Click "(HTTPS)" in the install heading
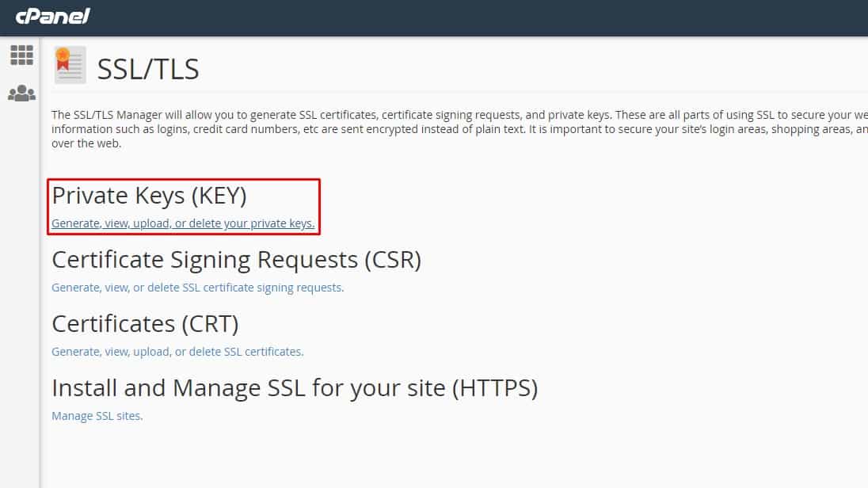868x488 pixels. [495, 388]
